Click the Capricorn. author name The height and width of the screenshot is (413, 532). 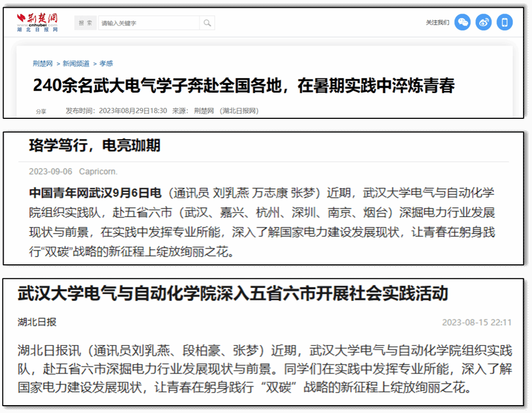point(98,172)
